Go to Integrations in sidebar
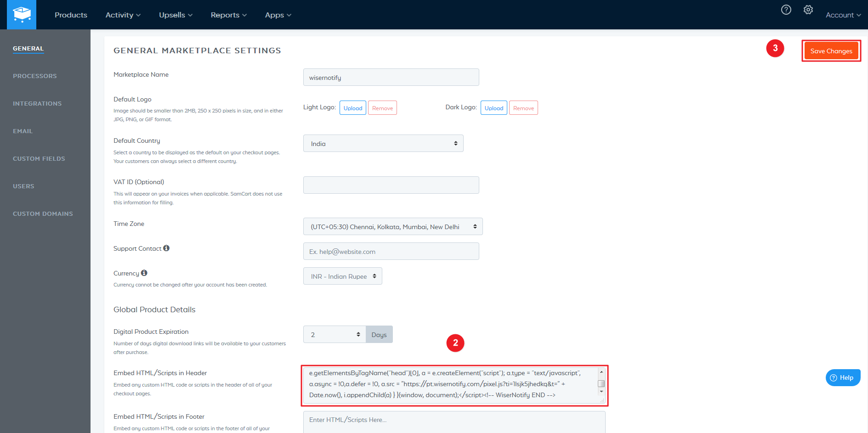 tap(37, 103)
